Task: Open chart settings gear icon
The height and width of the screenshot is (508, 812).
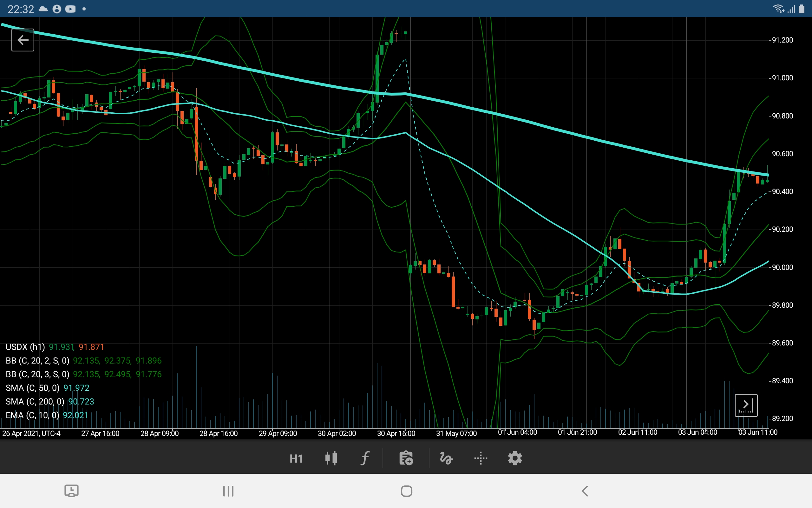Action: point(515,458)
